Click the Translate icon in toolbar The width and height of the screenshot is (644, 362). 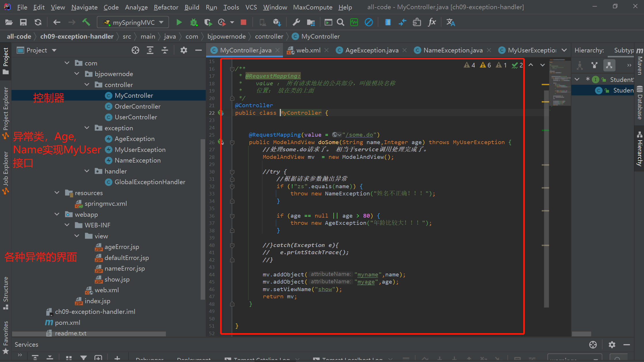[x=450, y=22]
